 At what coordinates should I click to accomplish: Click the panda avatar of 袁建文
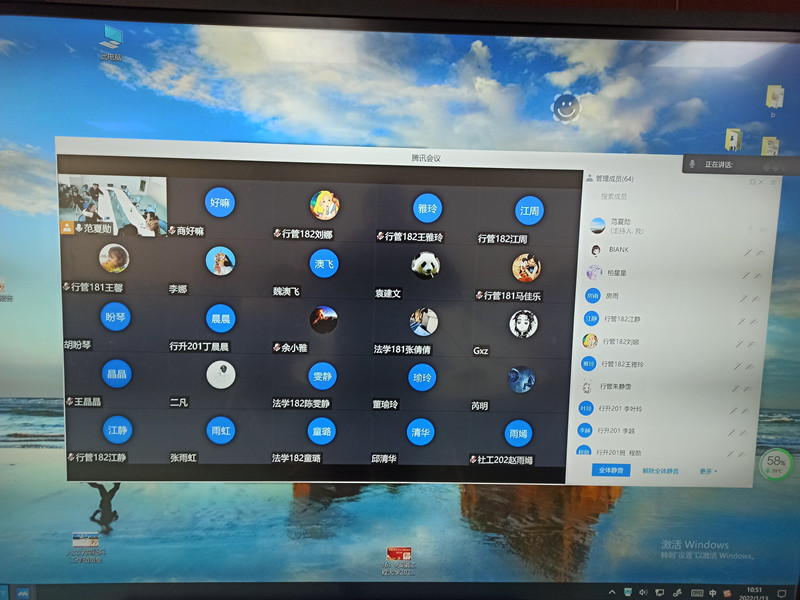425,266
